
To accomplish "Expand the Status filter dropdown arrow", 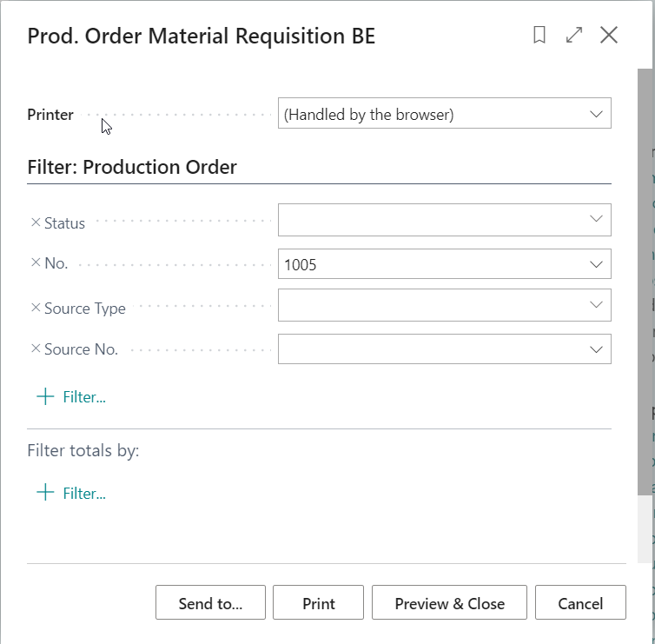I will 596,219.
